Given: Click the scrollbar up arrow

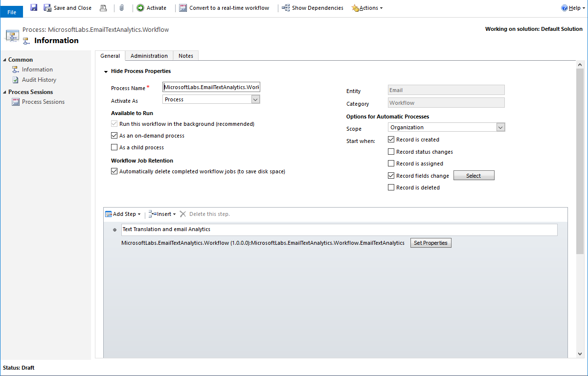Looking at the screenshot, I should point(580,65).
